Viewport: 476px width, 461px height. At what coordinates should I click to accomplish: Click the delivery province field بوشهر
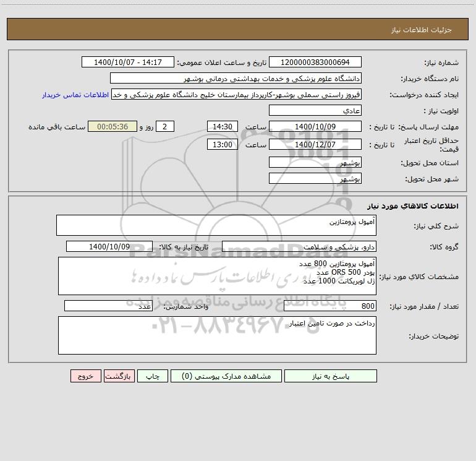tap(315, 162)
